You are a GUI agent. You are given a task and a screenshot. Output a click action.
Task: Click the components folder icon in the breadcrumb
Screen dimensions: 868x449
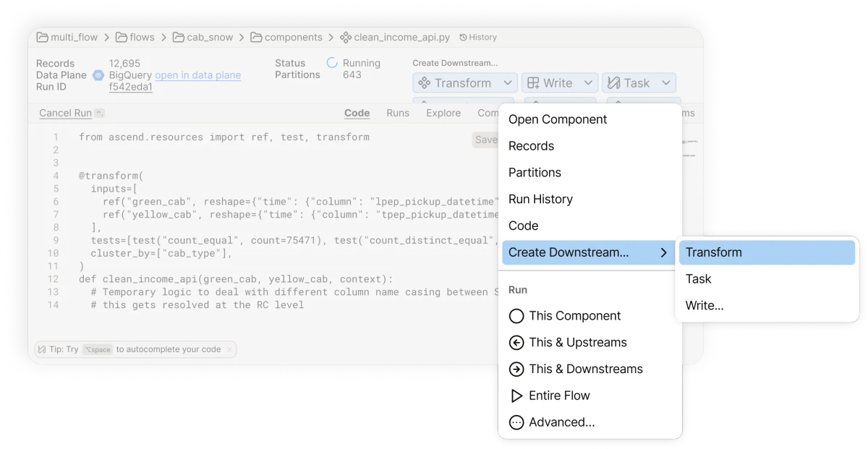(x=255, y=37)
